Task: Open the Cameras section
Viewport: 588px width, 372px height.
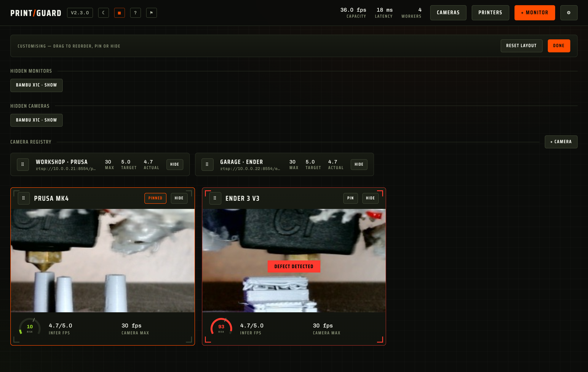Action: click(x=448, y=13)
